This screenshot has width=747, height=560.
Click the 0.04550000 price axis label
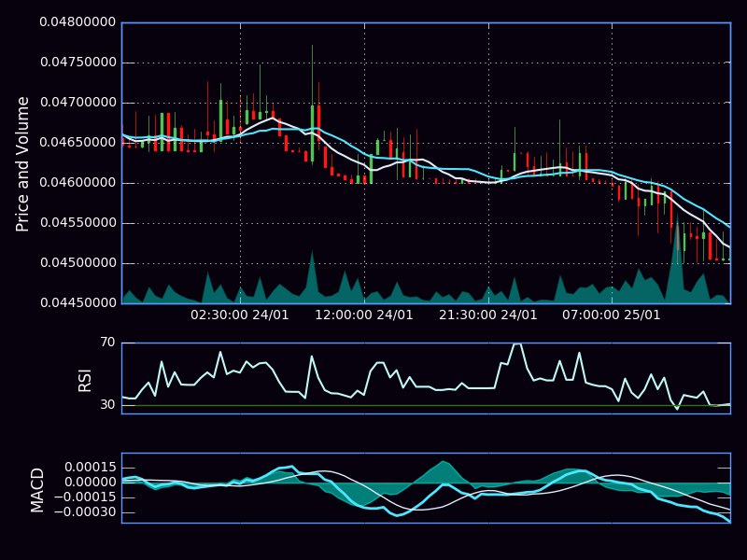(78, 223)
